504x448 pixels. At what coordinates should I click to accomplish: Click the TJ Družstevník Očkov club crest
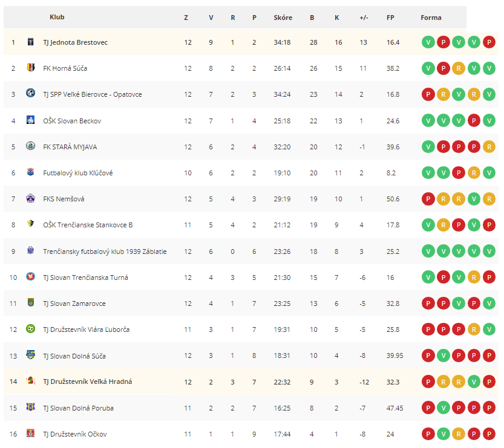point(30,433)
